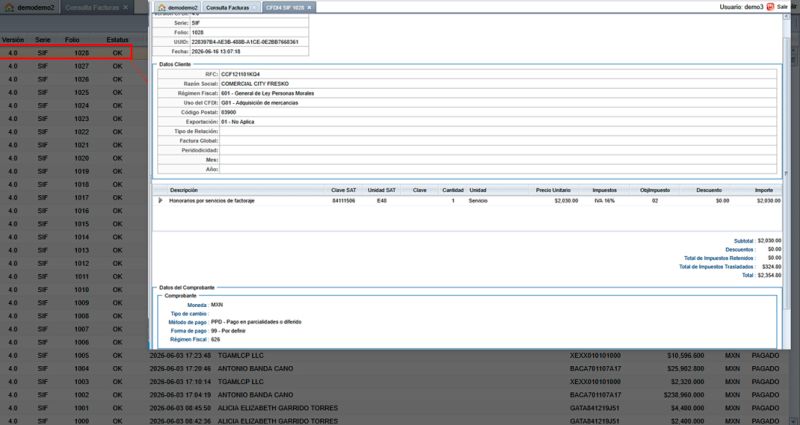
Task: Click the PAGADO status of the folio 1001 row
Action: point(765,408)
